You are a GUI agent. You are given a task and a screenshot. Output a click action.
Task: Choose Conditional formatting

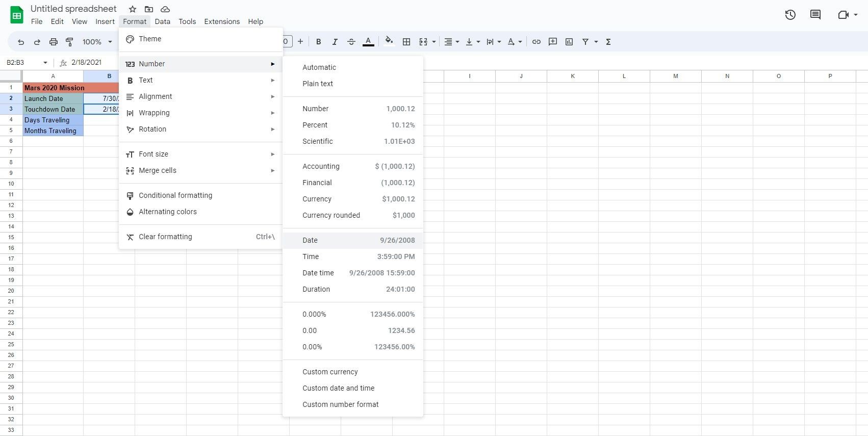pos(201,195)
